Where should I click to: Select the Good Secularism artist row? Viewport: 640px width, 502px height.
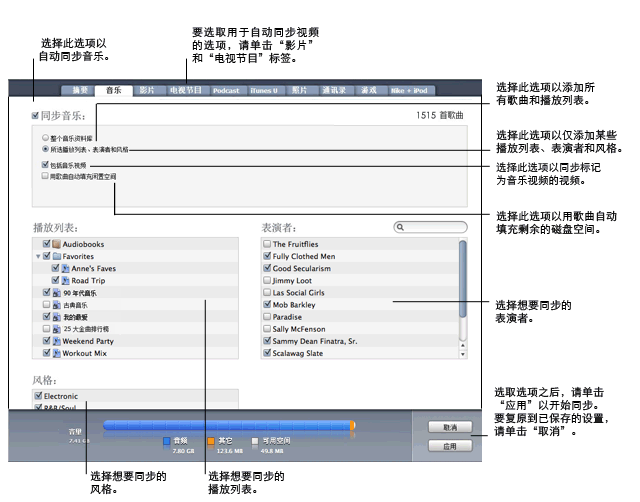pos(360,268)
